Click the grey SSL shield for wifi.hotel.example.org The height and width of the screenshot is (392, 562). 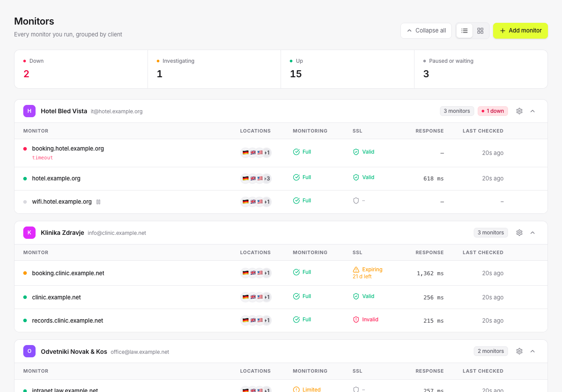(356, 201)
